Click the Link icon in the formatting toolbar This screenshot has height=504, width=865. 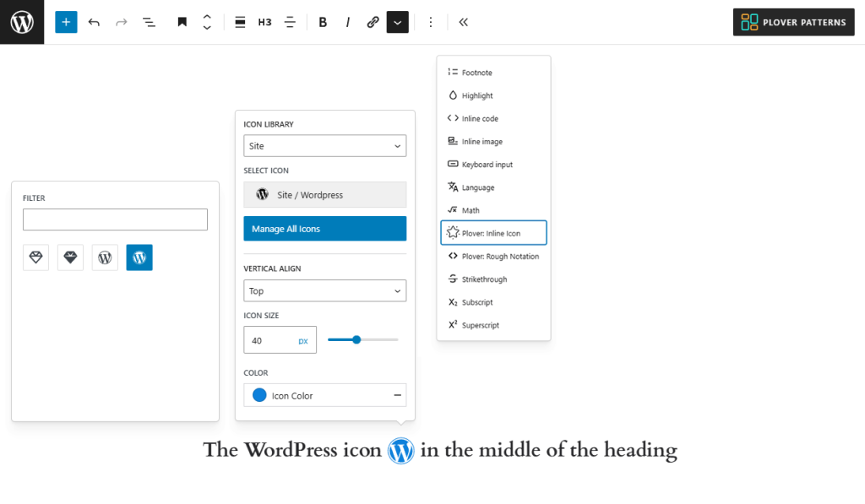point(373,22)
